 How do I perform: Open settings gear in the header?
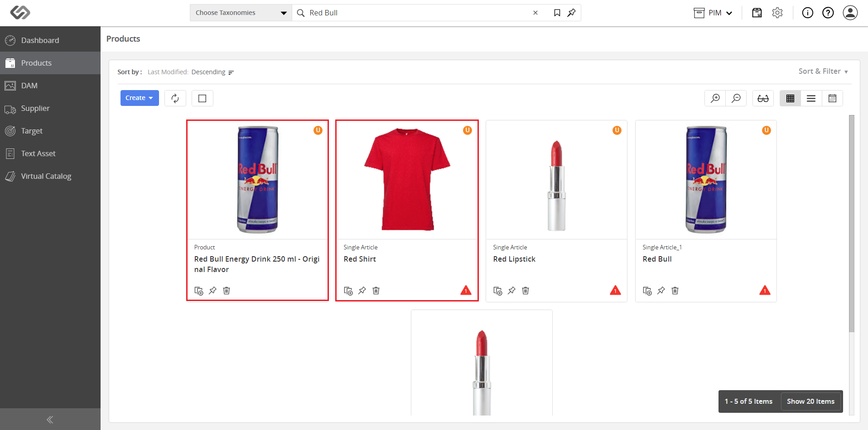[x=777, y=13]
